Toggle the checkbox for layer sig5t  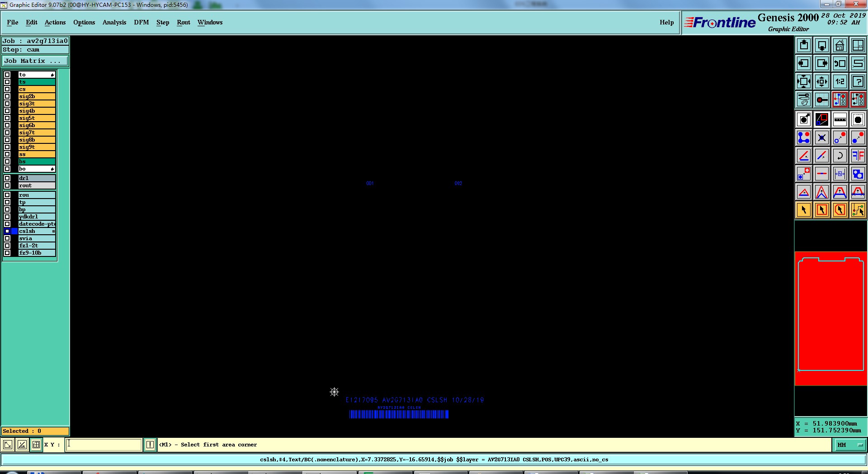tap(7, 118)
